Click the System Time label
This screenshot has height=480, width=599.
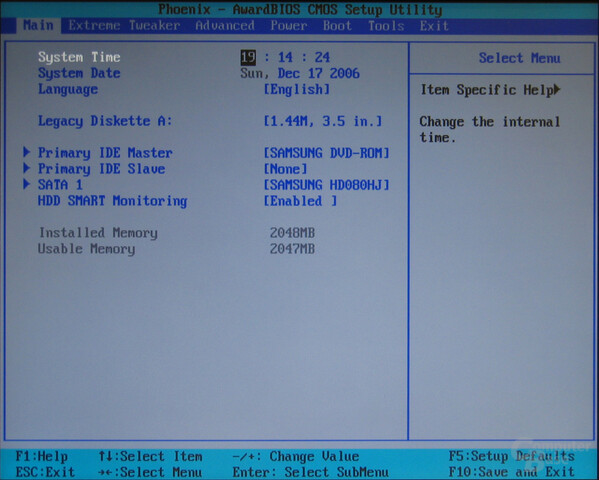(x=79, y=57)
